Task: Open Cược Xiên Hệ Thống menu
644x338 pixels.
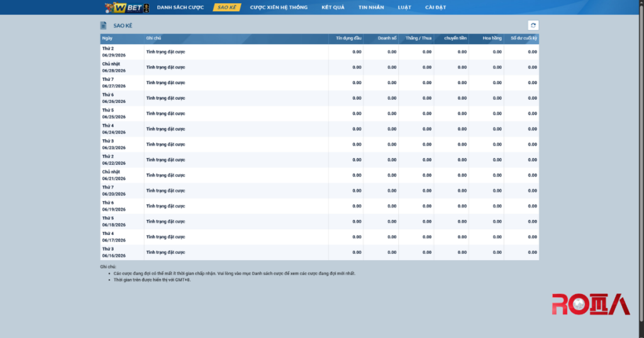Action: pos(279,8)
